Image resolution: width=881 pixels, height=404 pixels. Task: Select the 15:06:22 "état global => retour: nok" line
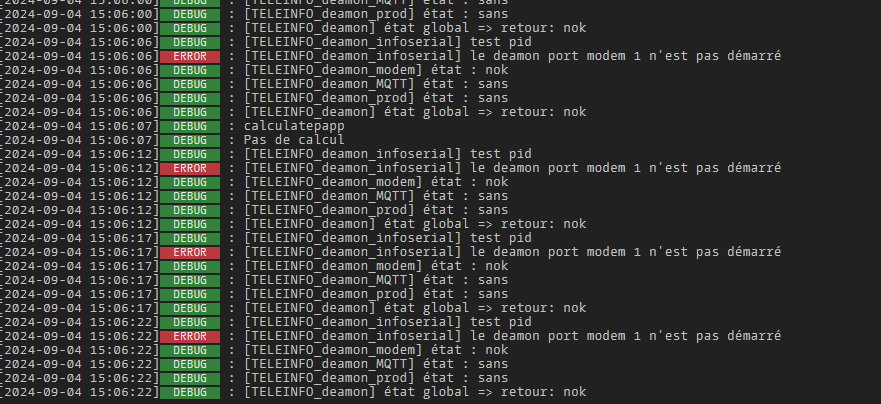pos(414,393)
